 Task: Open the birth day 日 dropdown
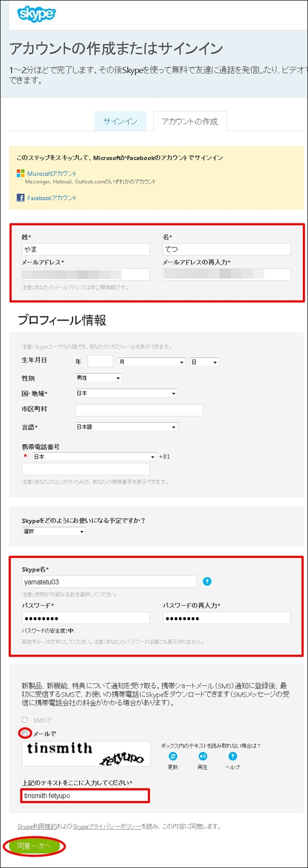point(204,362)
